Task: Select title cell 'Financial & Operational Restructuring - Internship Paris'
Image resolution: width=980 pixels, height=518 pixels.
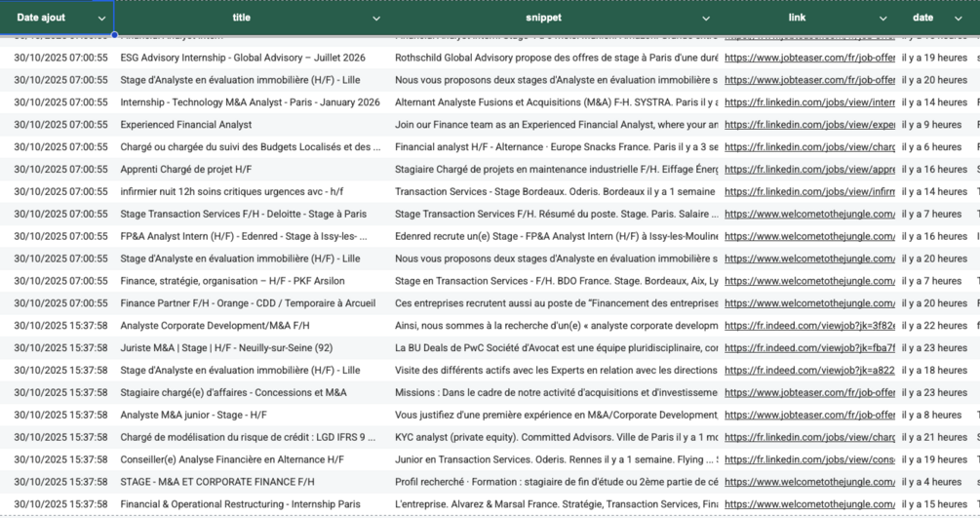Action: (240, 504)
